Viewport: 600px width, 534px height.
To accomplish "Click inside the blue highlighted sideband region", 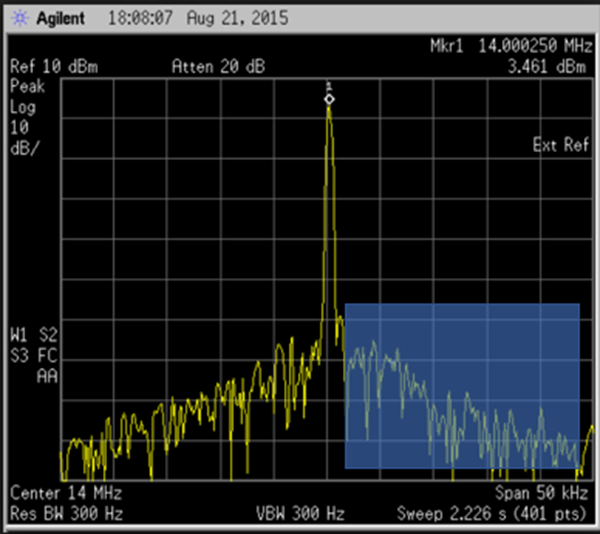I will 462,385.
